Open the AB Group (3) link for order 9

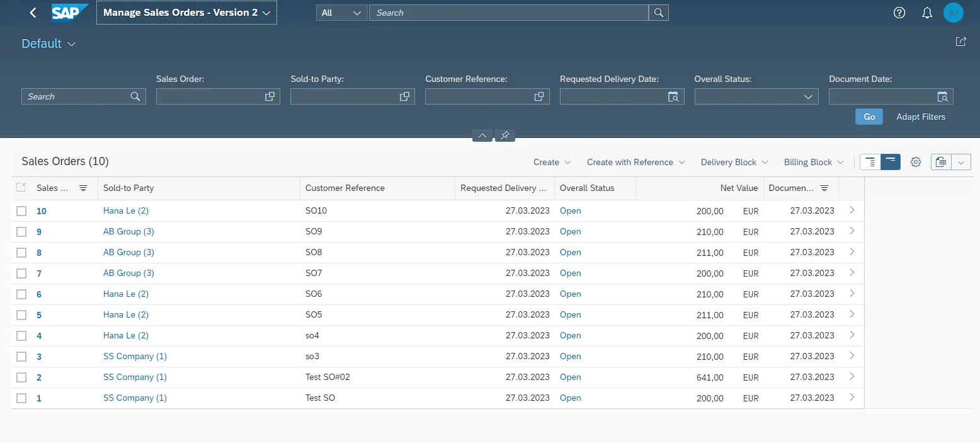128,231
